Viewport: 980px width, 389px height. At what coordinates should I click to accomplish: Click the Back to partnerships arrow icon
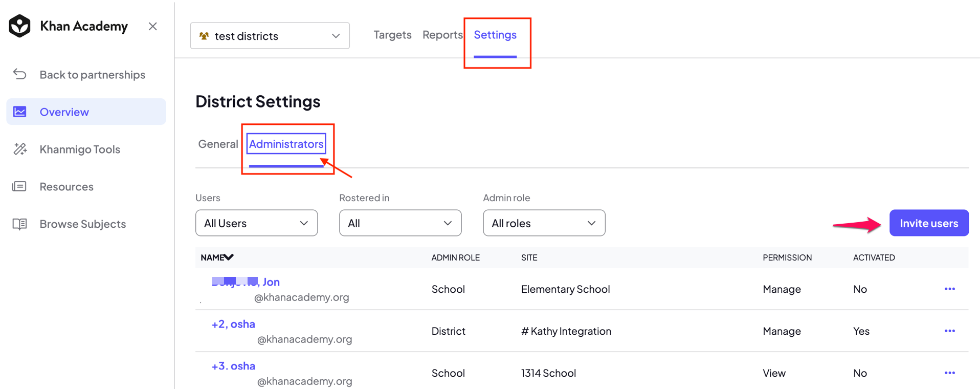coord(19,74)
